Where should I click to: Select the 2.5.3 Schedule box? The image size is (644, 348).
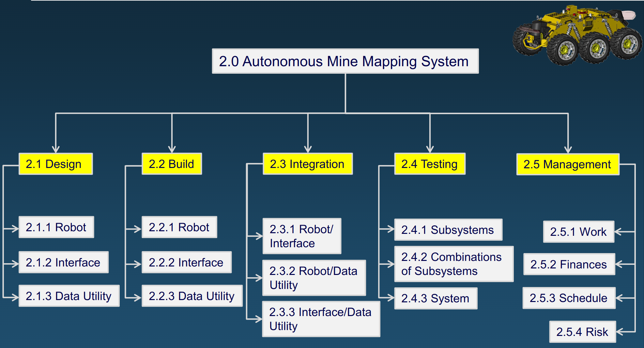569,298
